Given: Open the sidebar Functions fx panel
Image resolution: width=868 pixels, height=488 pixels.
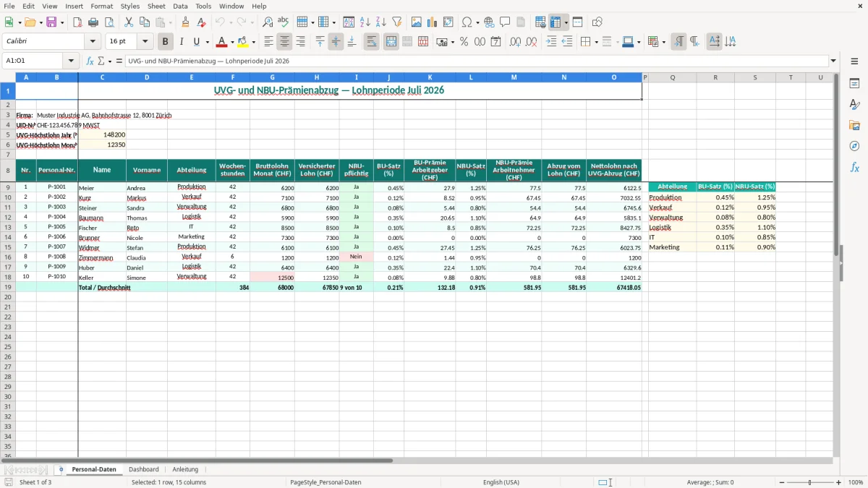Looking at the screenshot, I should (x=854, y=168).
